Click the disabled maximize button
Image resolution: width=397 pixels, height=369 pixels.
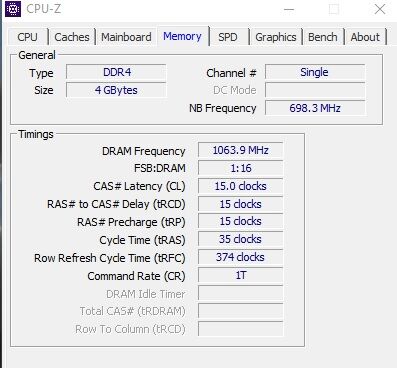334,9
